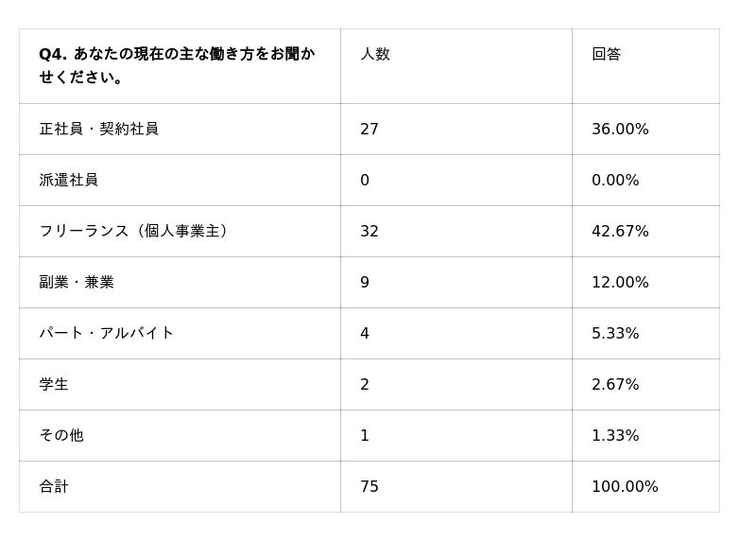The image size is (756, 541).
Task: Click the 合計 total row label
Action: [54, 486]
